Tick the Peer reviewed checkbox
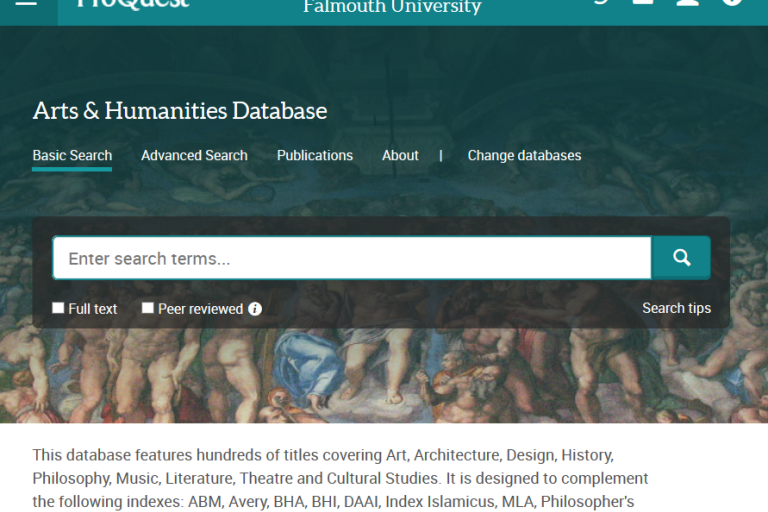768x512 pixels. point(147,308)
